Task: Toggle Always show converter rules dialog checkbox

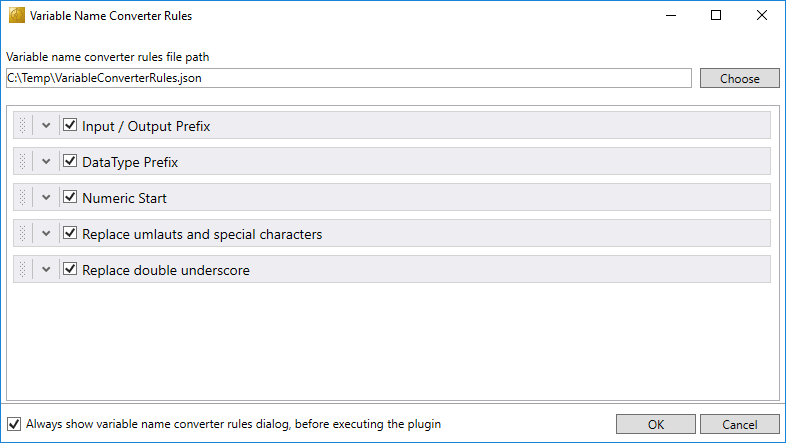Action: (14, 424)
